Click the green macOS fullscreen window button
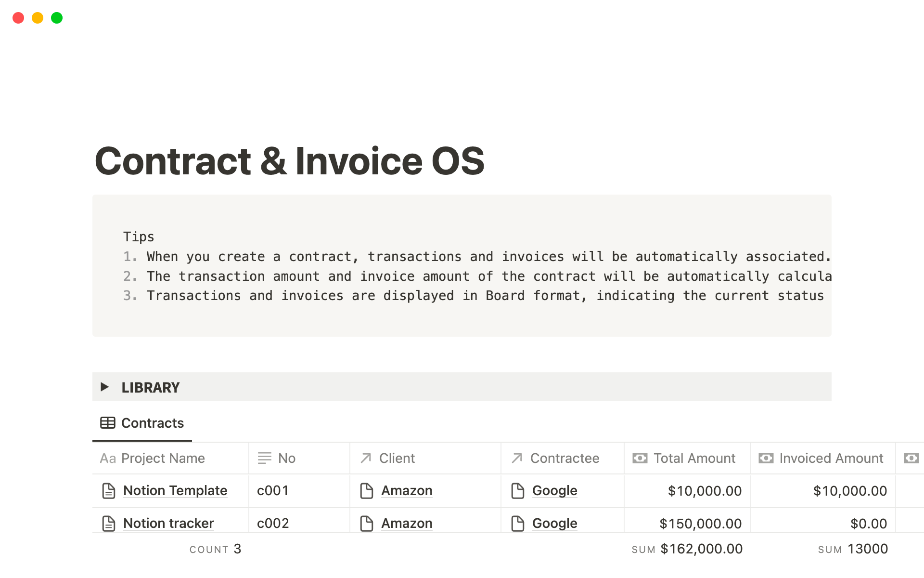924x578 pixels. coord(57,18)
